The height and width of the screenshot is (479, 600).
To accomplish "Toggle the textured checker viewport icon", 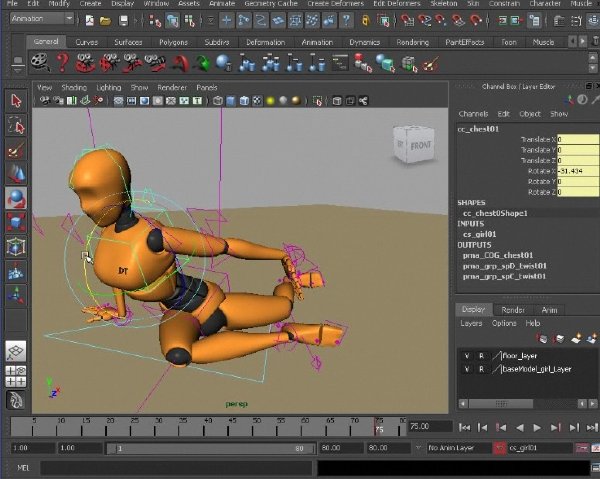I will coord(258,101).
